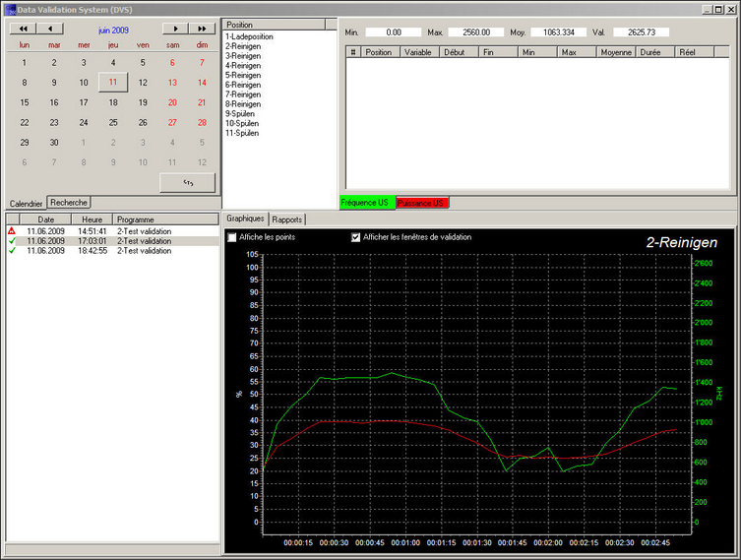Select position 5-Reinigen
Viewport: 741px width, 560px height.
(x=243, y=75)
